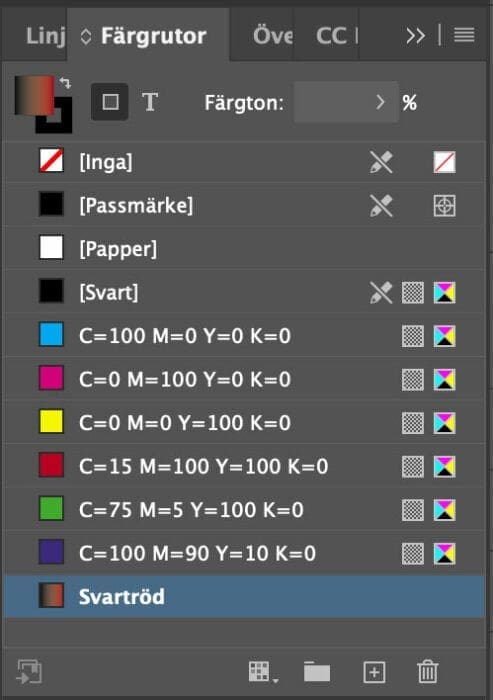Switch to the Linje tab
Viewport: 493px width, 700px height.
(x=46, y=36)
